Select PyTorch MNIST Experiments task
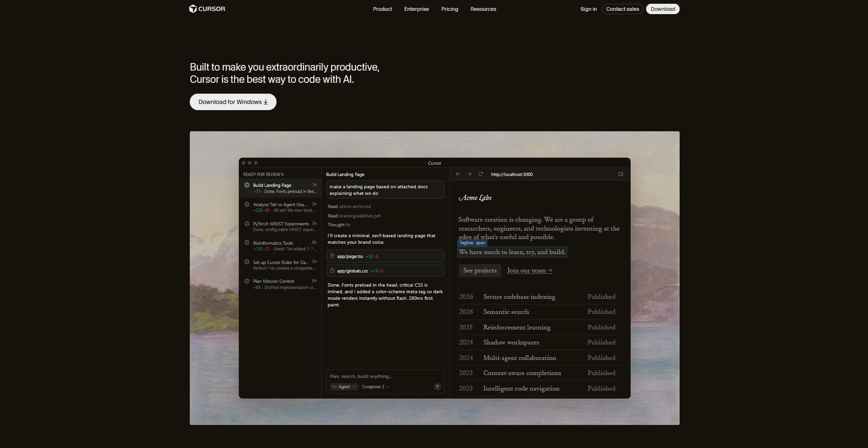The width and height of the screenshot is (868, 448). (x=280, y=227)
